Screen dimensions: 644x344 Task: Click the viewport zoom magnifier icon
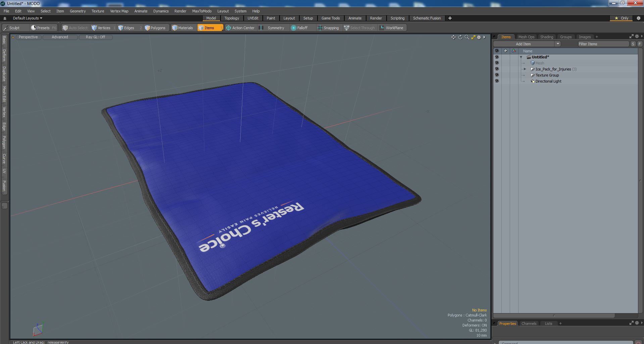click(467, 37)
